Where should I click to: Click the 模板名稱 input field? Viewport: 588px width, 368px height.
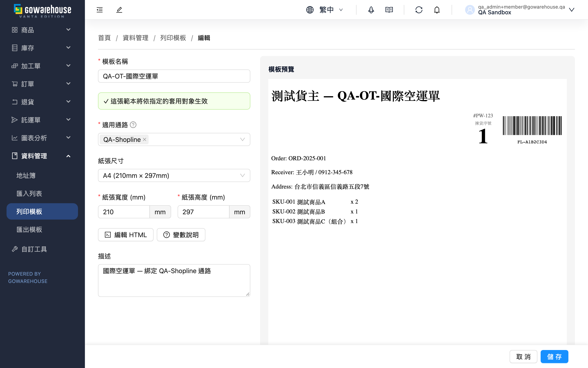coord(174,76)
